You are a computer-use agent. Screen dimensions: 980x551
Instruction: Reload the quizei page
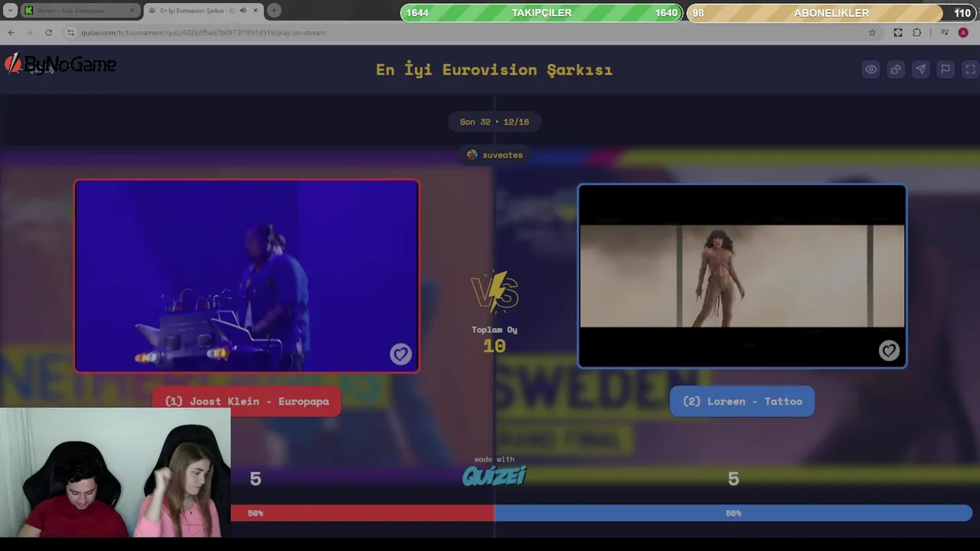tap(48, 32)
